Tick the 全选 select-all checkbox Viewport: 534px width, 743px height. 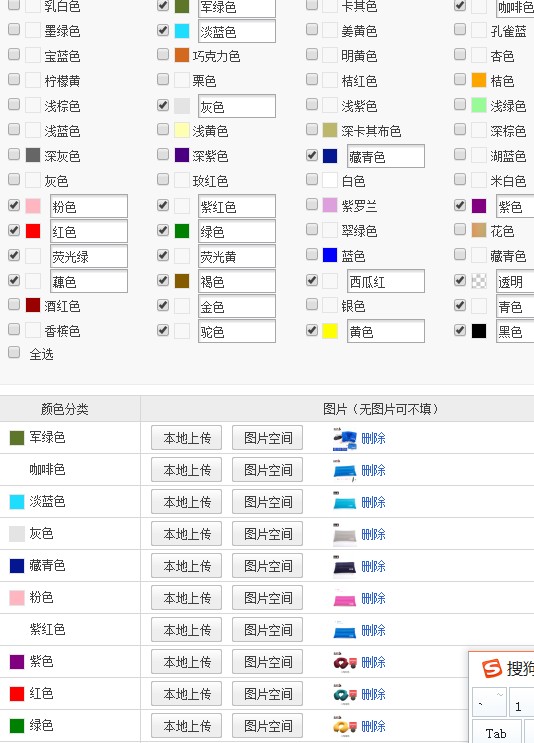[14, 353]
